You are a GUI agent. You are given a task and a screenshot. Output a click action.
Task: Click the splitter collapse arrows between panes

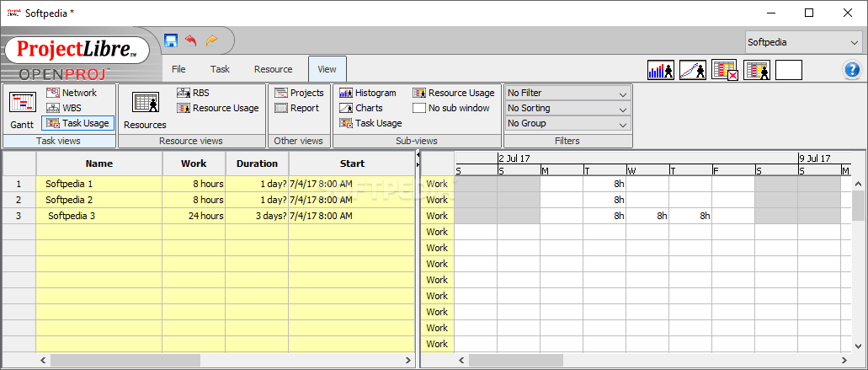[418, 161]
